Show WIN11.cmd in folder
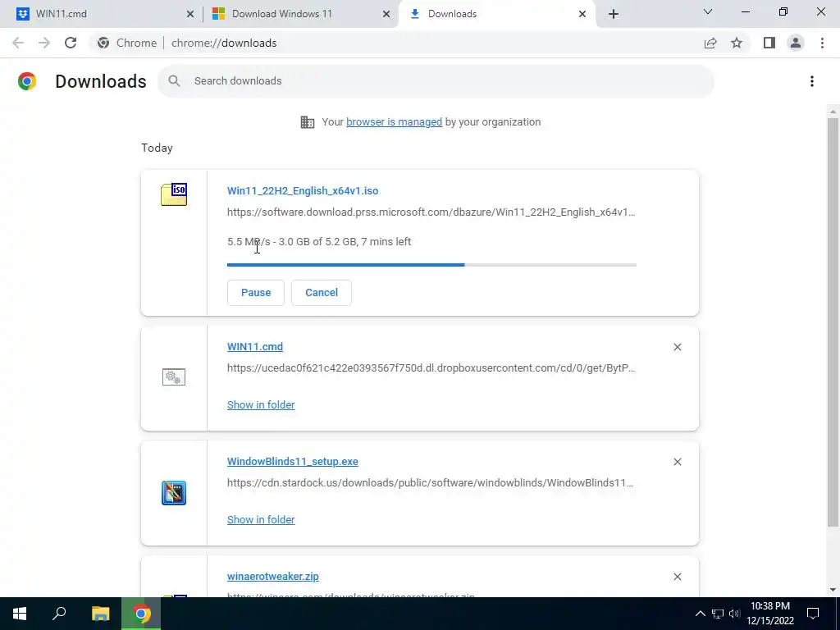840x630 pixels. point(261,405)
